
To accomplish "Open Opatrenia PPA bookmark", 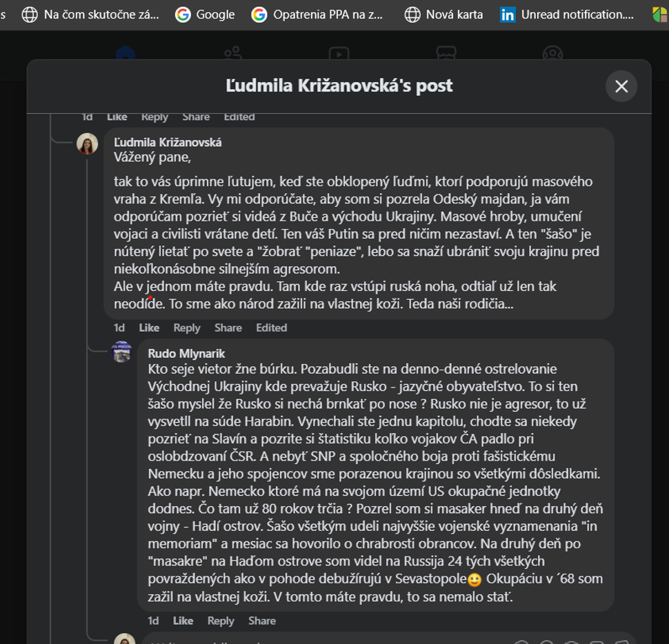I will click(x=317, y=15).
